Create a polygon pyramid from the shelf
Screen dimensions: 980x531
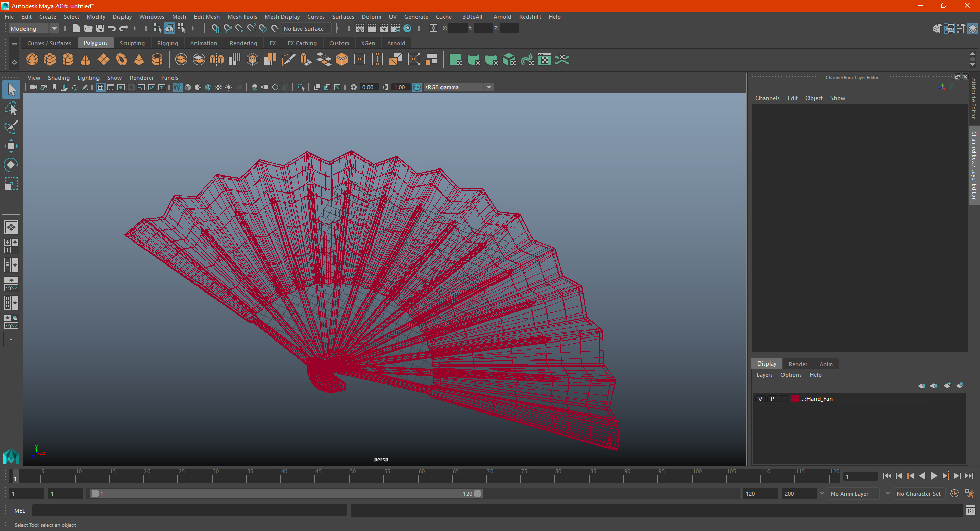pyautogui.click(x=139, y=60)
